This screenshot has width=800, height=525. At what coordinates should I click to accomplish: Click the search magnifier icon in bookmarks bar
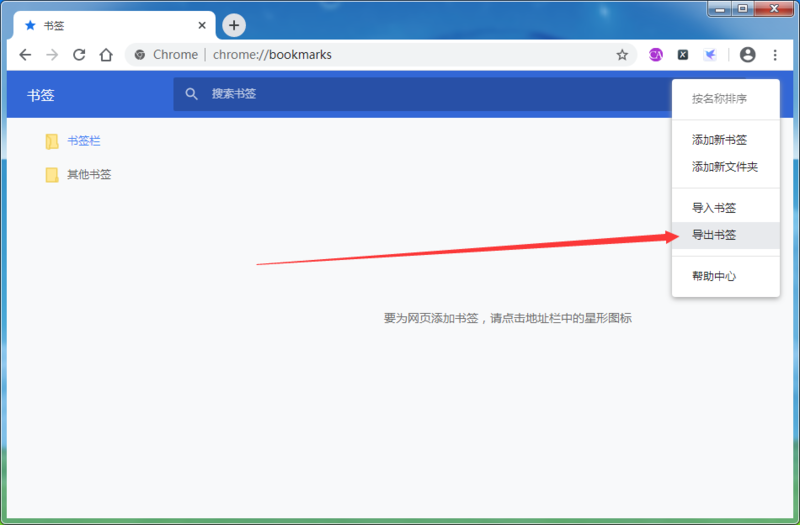[x=191, y=94]
